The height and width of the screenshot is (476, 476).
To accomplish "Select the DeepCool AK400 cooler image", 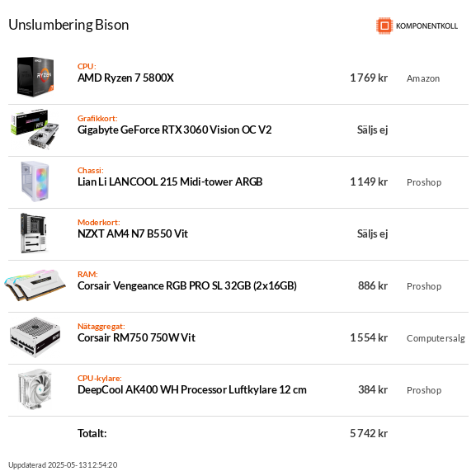I will coord(35,389).
